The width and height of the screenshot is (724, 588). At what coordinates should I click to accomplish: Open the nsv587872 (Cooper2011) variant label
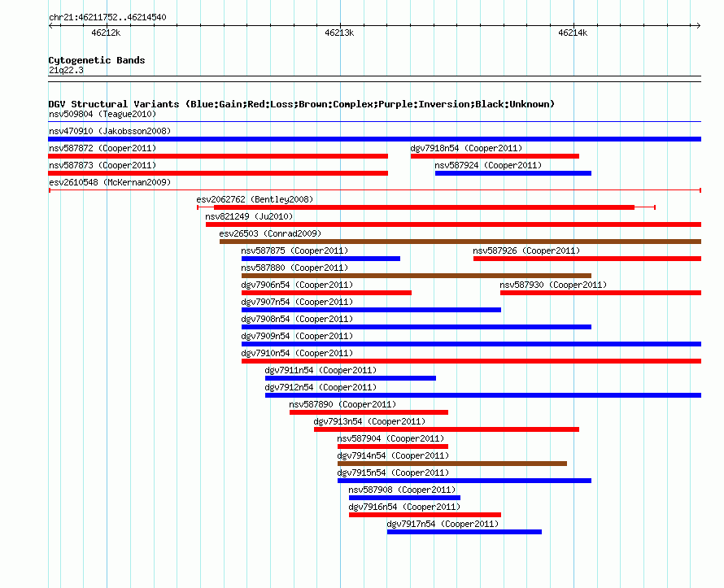coord(102,148)
